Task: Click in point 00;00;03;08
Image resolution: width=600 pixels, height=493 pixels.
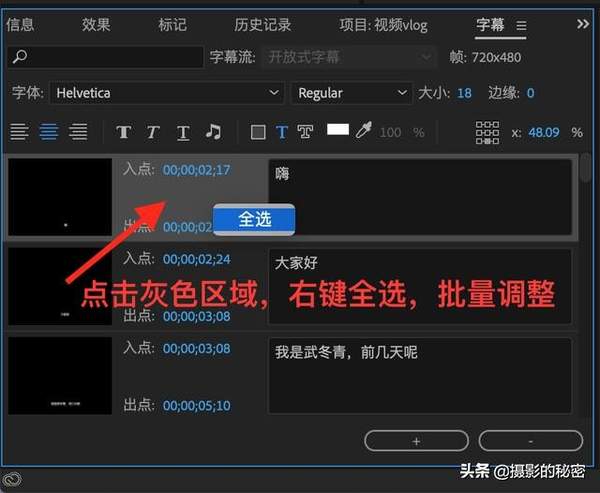Action: pos(197,349)
